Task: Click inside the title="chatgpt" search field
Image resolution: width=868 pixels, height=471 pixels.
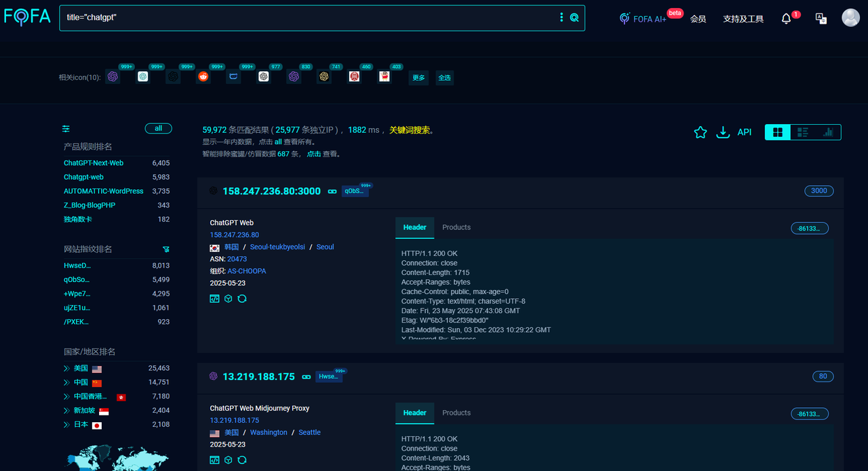Action: [309, 18]
